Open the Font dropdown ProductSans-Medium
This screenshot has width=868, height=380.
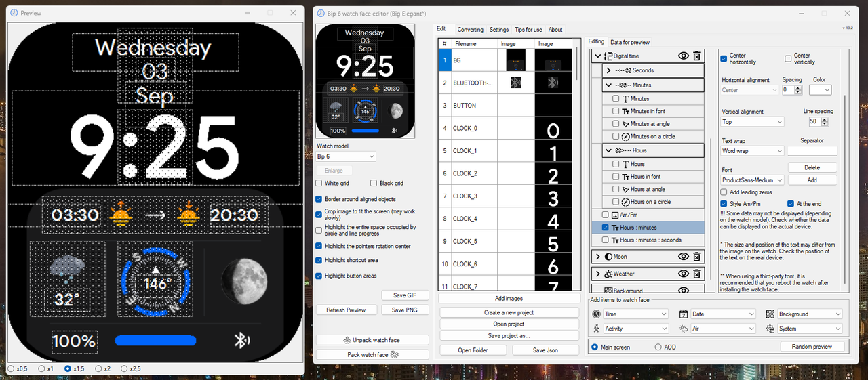753,180
